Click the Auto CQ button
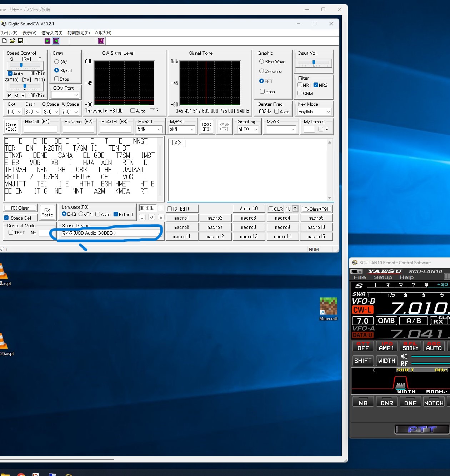This screenshot has height=476, width=450. pyautogui.click(x=249, y=209)
